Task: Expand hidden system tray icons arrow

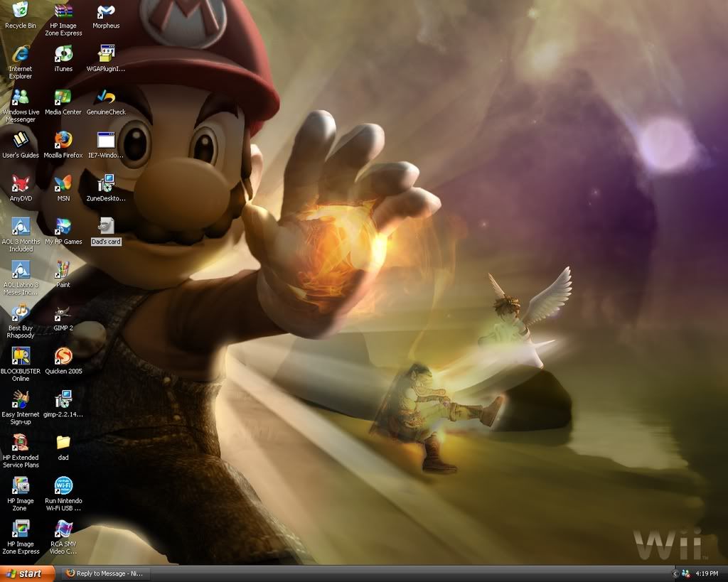Action: (675, 574)
